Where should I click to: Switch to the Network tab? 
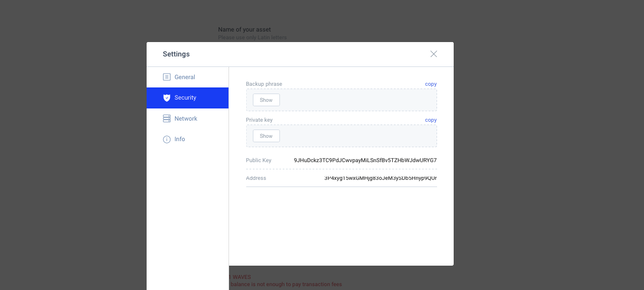click(188, 118)
